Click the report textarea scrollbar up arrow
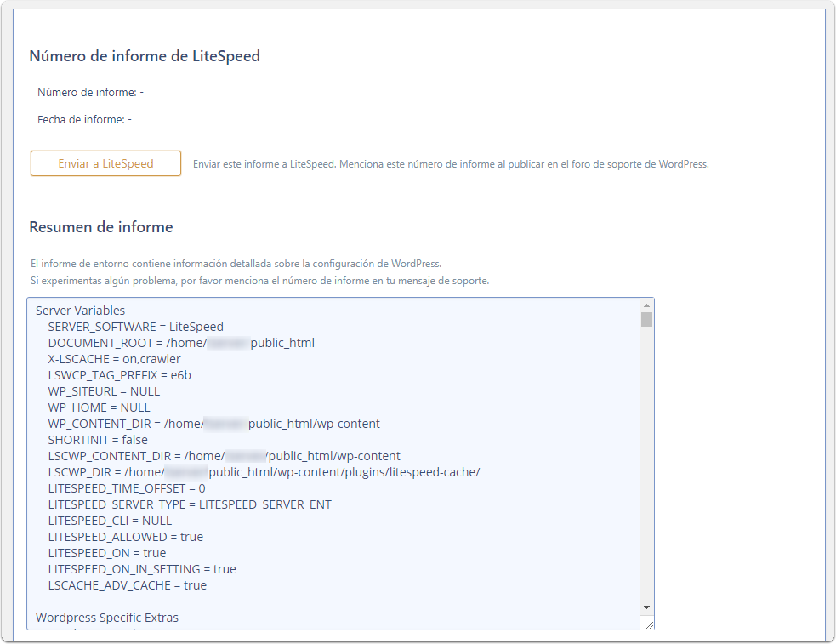This screenshot has width=836, height=644. point(646,305)
